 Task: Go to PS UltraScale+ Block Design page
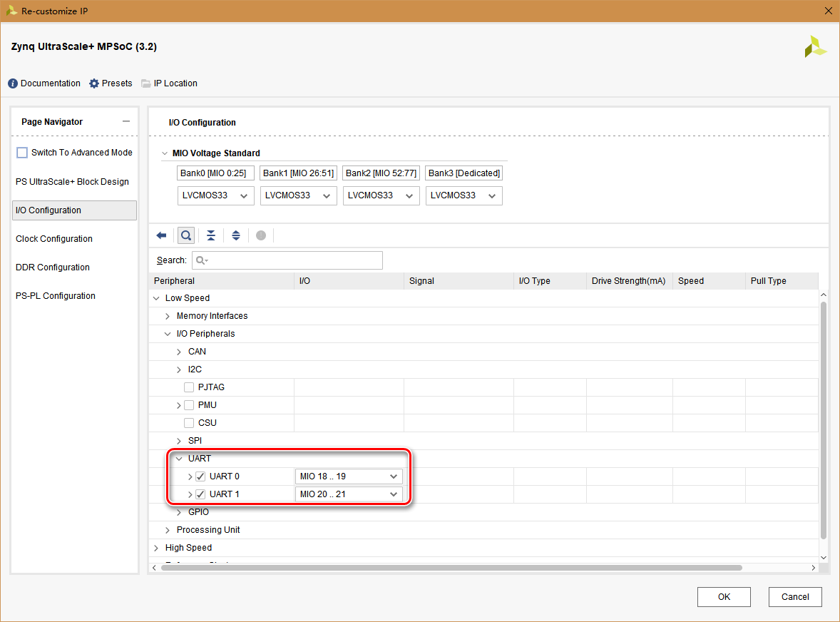(72, 182)
